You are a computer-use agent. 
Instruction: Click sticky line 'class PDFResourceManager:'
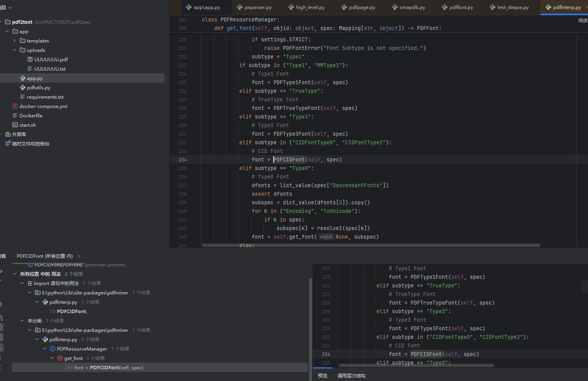coord(240,19)
